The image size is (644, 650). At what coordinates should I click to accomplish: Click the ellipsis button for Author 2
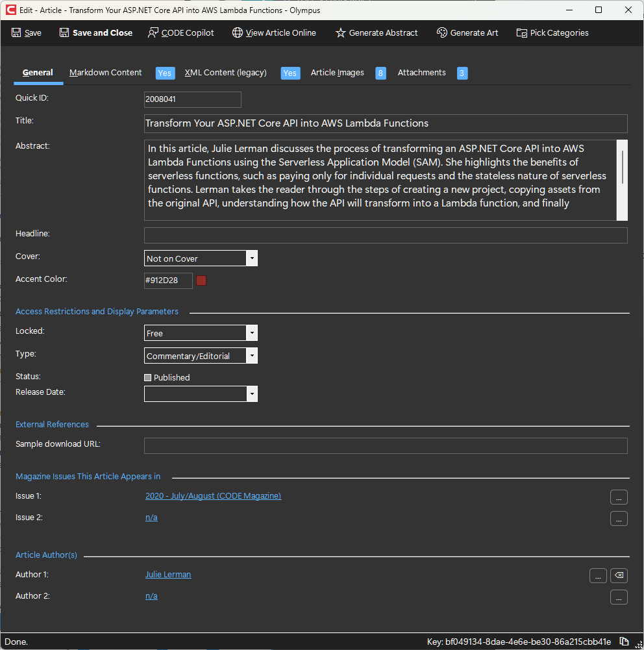pos(619,597)
